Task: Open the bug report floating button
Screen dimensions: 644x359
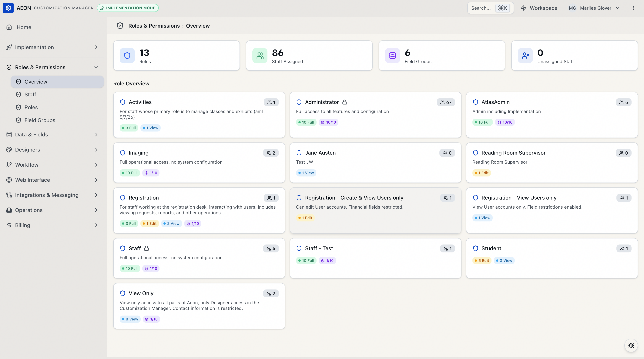Action: [x=631, y=345]
